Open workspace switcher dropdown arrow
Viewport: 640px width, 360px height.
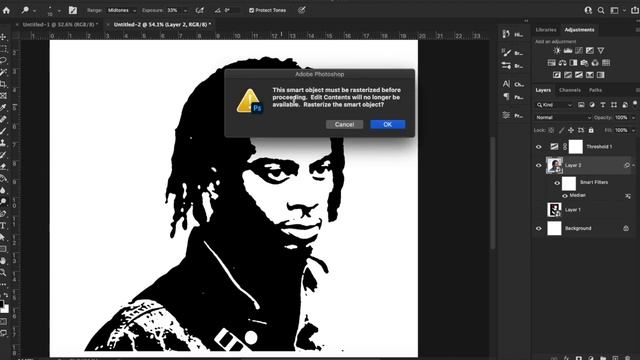[x=624, y=11]
